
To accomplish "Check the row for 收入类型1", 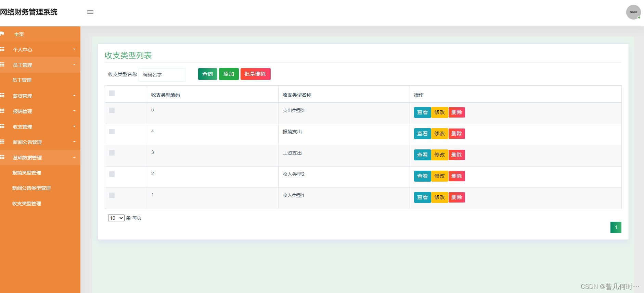I will click(112, 195).
